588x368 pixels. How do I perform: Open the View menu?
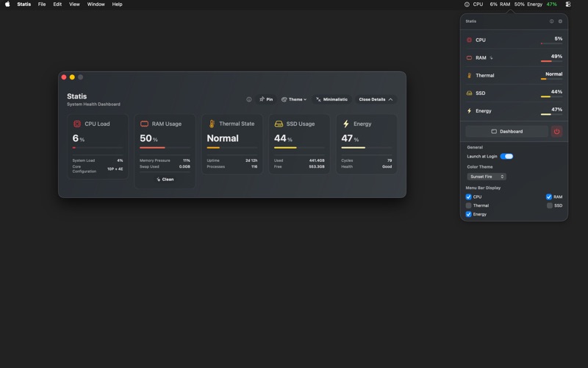74,4
